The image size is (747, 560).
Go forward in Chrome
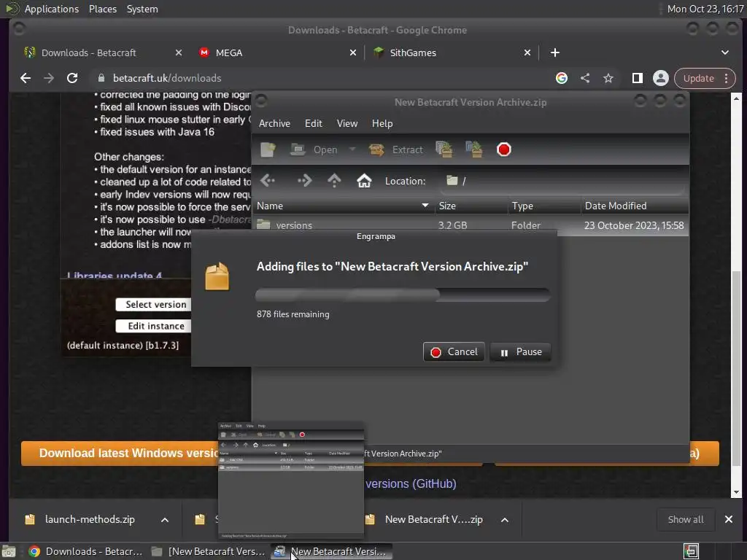click(x=49, y=78)
